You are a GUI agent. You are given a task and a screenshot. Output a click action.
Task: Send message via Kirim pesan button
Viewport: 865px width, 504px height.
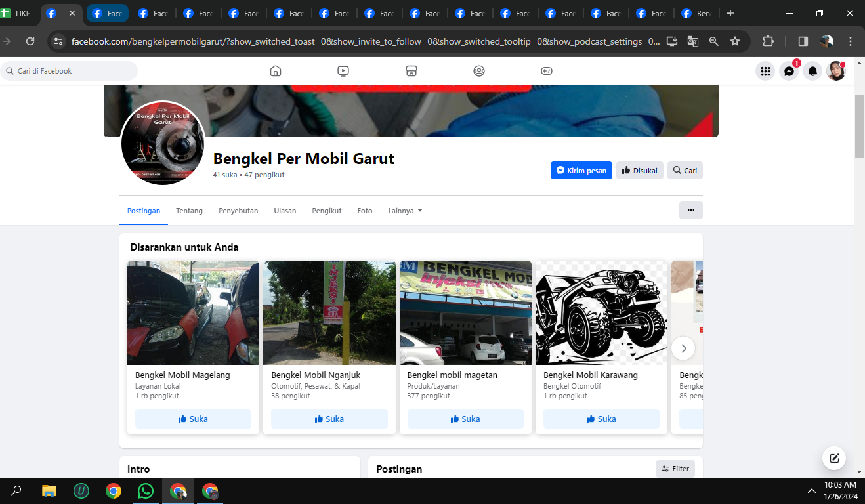581,171
